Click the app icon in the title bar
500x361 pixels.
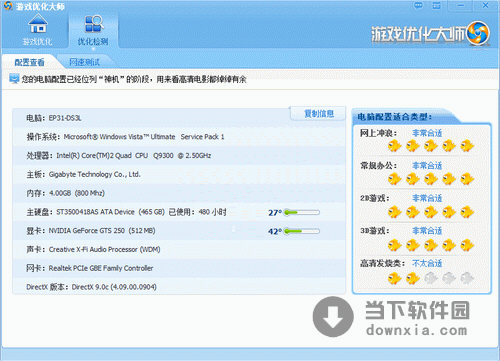[8, 6]
